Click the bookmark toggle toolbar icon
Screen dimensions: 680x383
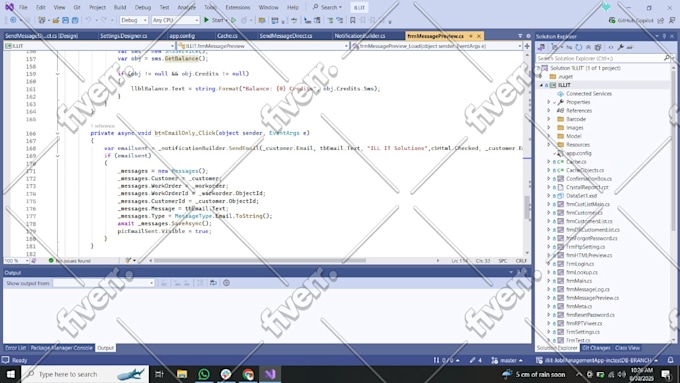(x=353, y=20)
